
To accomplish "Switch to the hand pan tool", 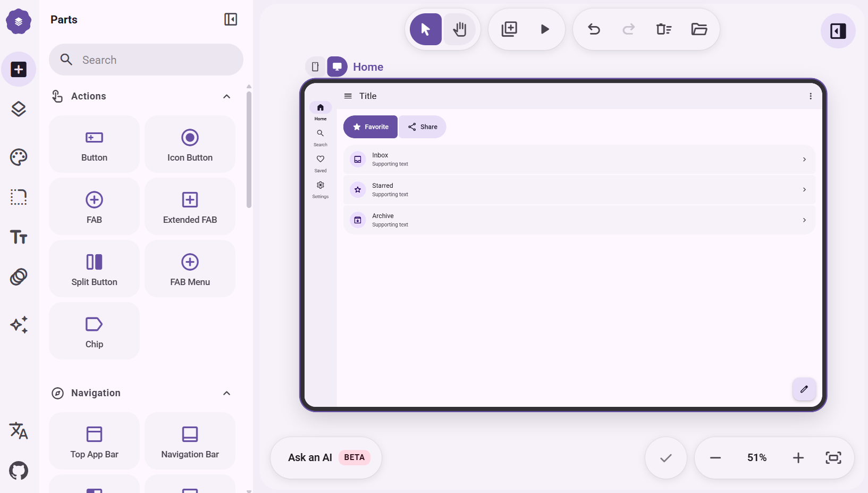I will point(460,29).
